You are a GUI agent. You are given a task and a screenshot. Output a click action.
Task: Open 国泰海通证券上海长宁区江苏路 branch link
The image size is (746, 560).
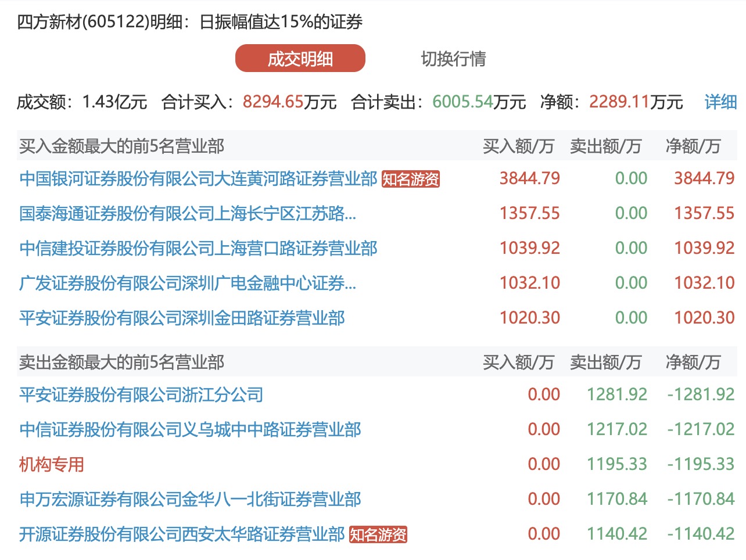[188, 214]
